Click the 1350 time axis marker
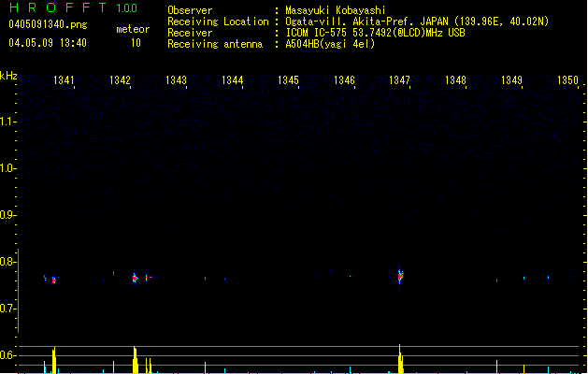 point(567,80)
